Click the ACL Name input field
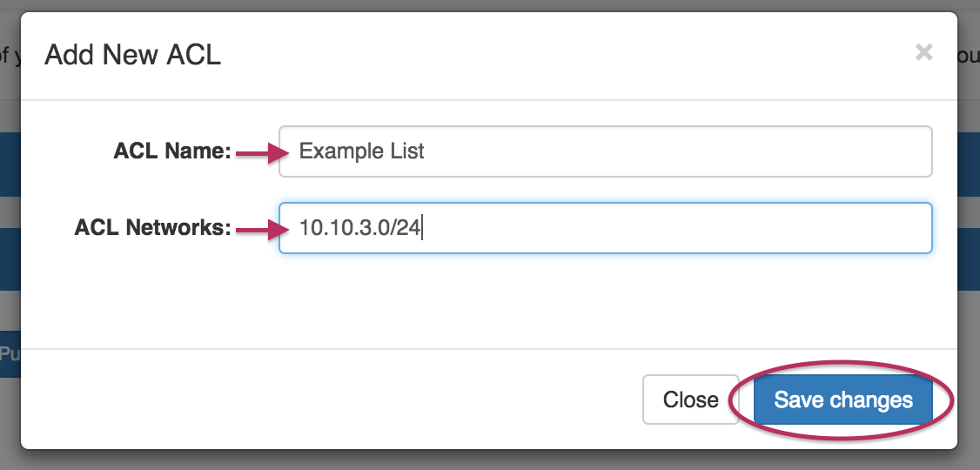Viewport: 980px width, 470px height. (605, 151)
